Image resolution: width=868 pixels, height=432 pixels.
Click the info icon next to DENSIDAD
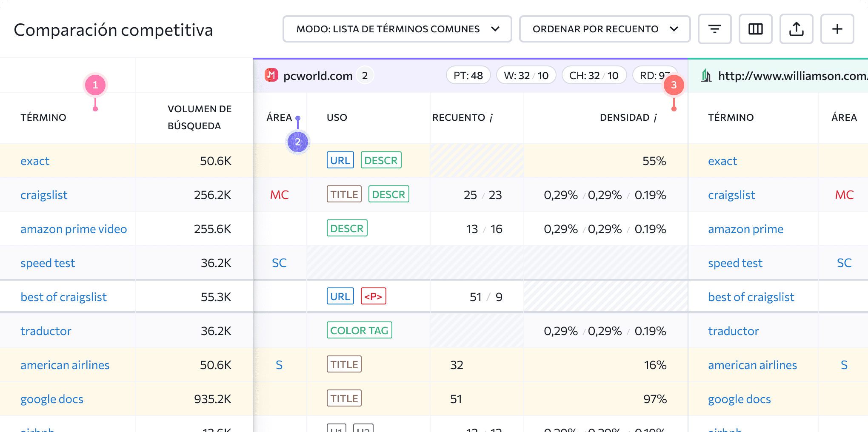click(655, 118)
